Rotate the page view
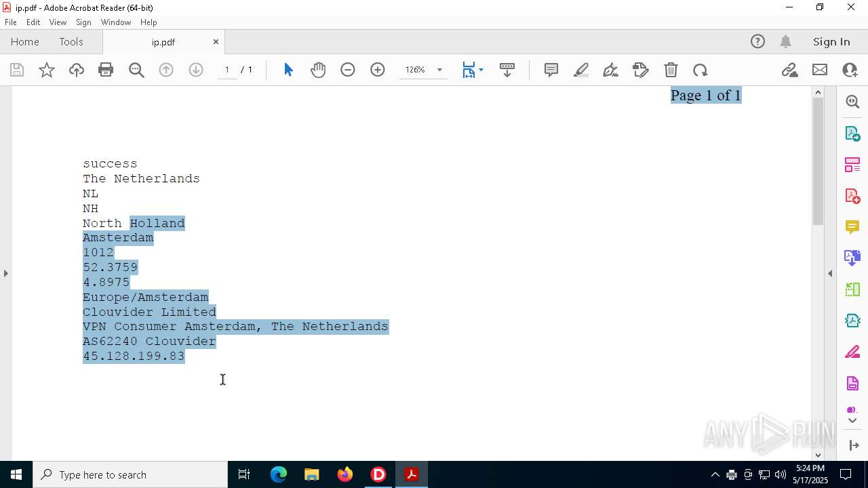This screenshot has width=868, height=488. [701, 70]
